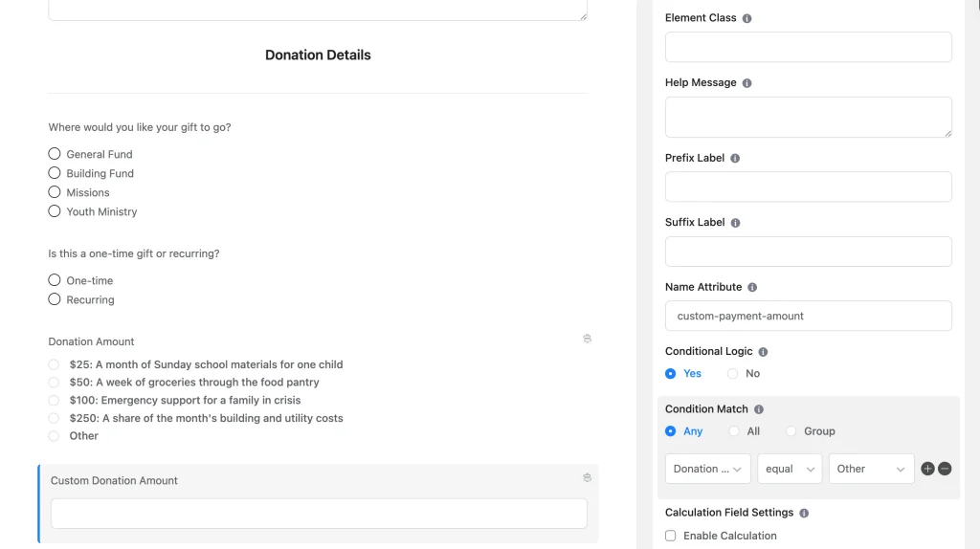Open the Other value dropdown
980x549 pixels.
pyautogui.click(x=871, y=469)
